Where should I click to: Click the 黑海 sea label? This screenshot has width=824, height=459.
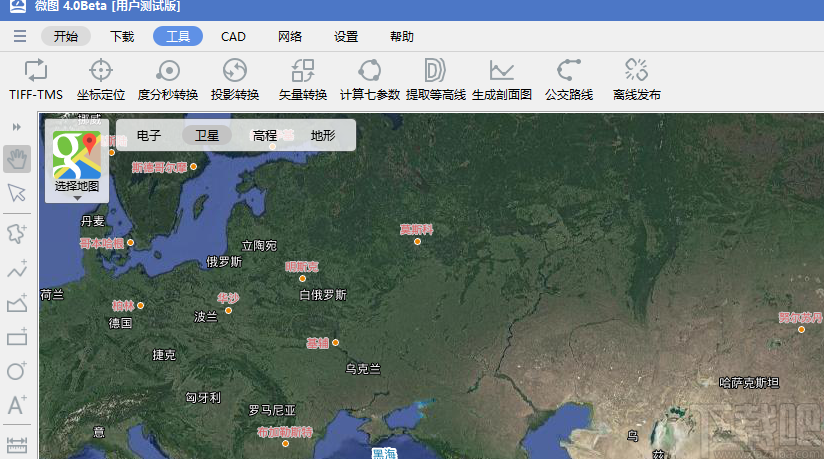click(x=384, y=453)
